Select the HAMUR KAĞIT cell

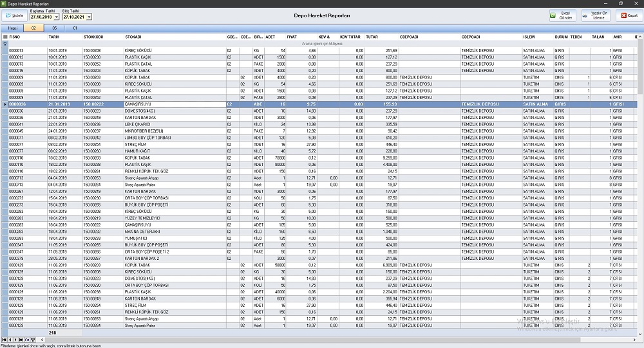coord(175,151)
